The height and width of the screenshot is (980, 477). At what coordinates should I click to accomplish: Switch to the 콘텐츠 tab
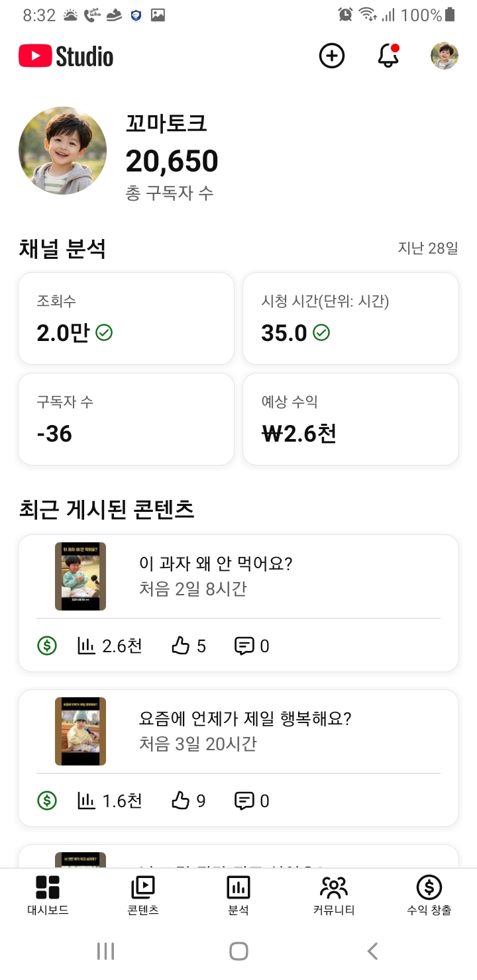[x=143, y=894]
